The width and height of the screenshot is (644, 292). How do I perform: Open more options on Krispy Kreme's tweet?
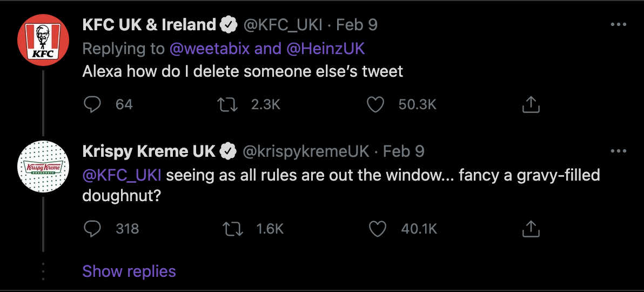click(x=618, y=151)
